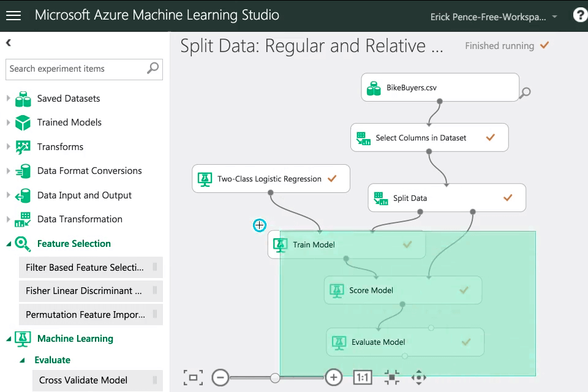
Task: Click the Score Model flask icon
Action: tap(337, 291)
